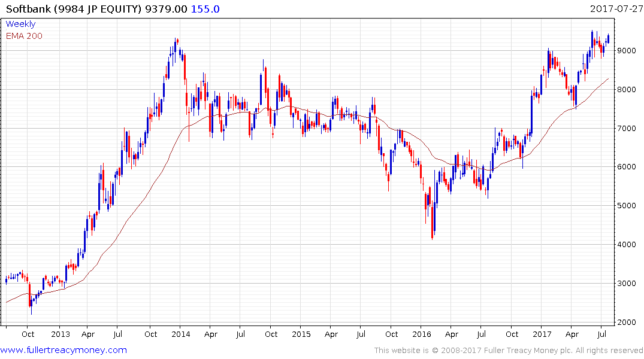This screenshot has width=644, height=359.
Task: Click the copyright Fuller Treacy Money notice
Action: [509, 351]
